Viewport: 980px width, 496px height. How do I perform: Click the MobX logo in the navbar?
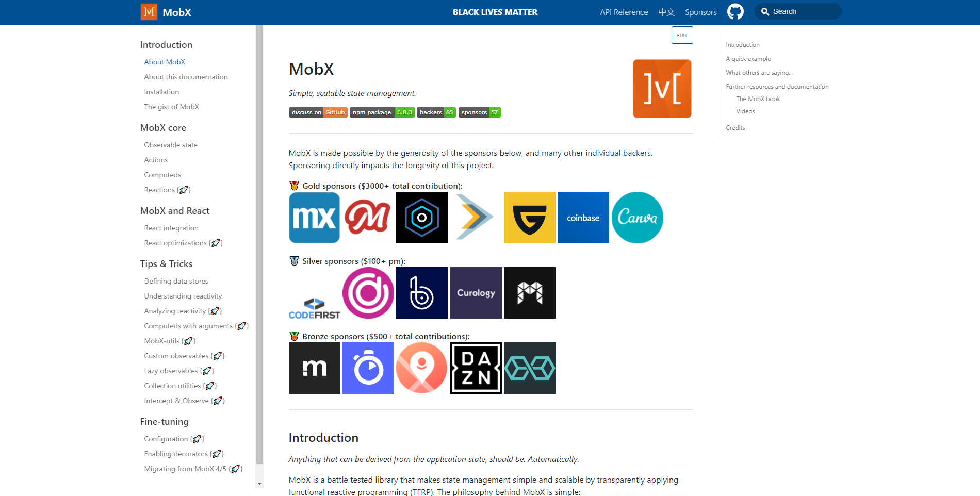(x=149, y=12)
